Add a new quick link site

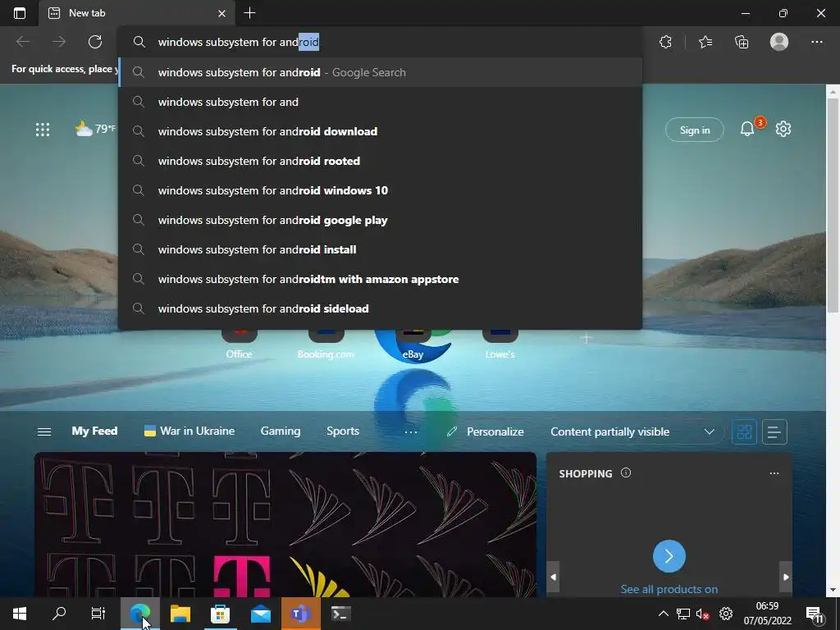coord(587,339)
